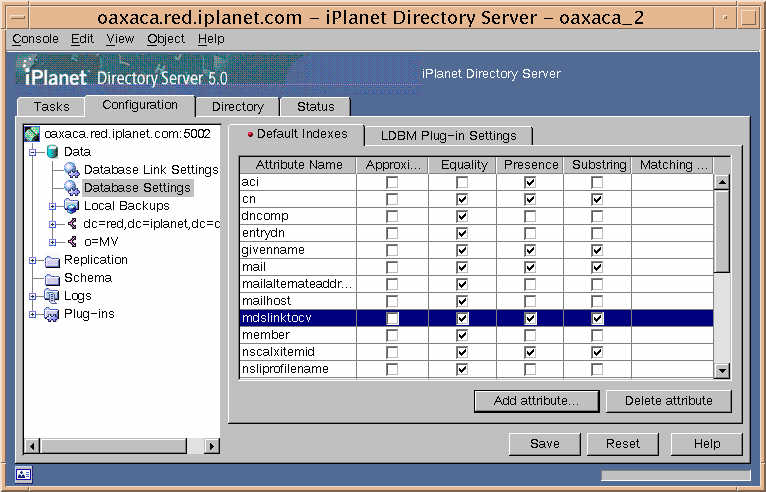Expand the Logs node

(x=33, y=296)
